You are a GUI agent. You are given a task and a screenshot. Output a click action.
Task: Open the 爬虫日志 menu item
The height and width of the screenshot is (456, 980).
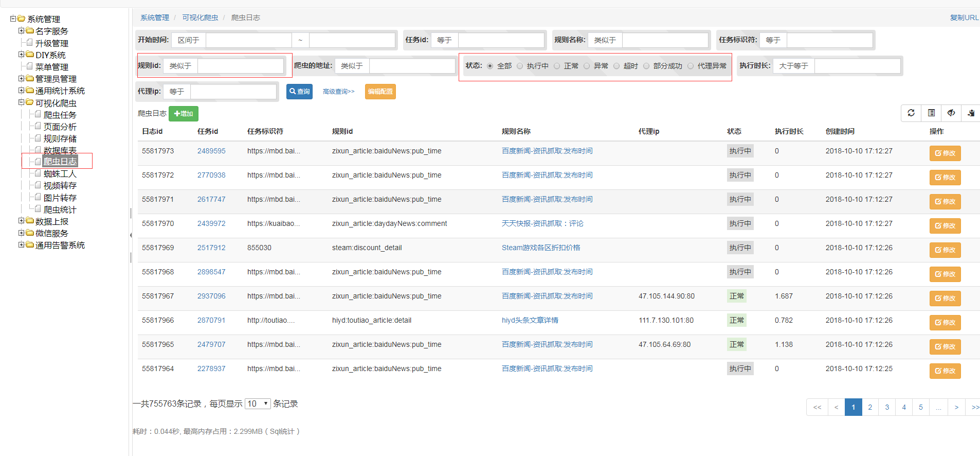click(60, 162)
